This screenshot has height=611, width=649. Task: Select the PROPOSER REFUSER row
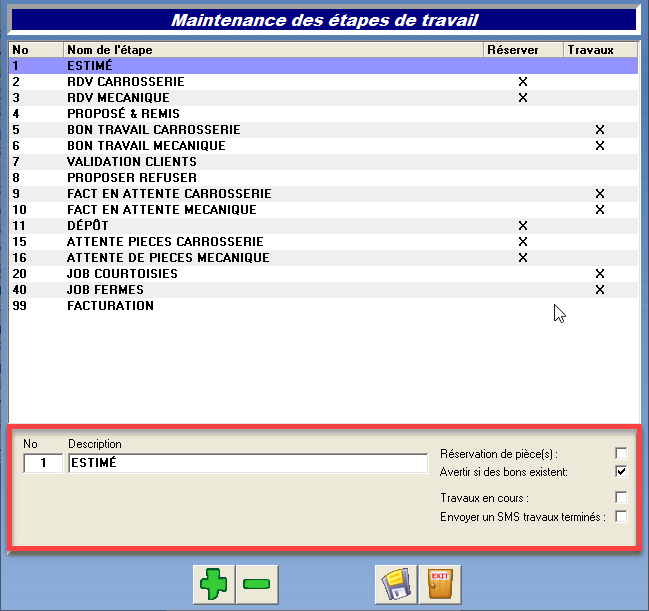point(323,178)
